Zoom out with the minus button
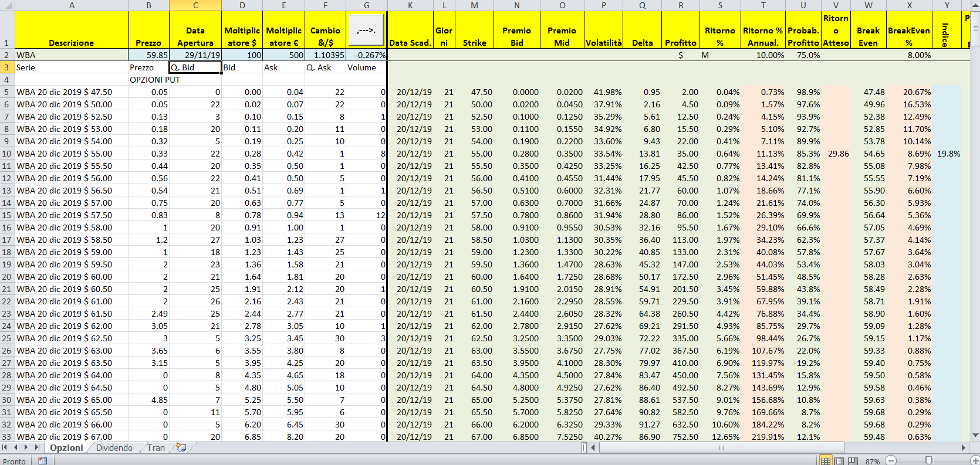This screenshot has height=465, width=980. coord(890,461)
